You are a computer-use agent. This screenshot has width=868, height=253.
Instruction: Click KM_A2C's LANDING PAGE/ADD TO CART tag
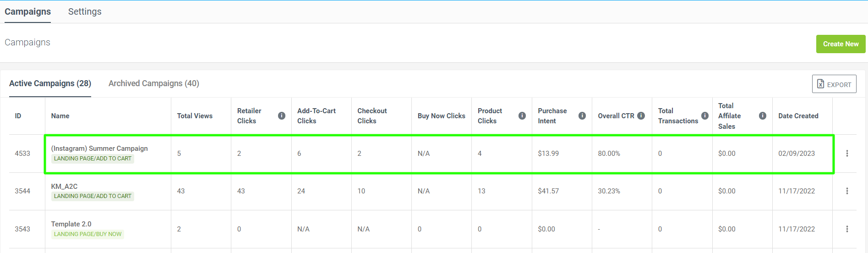coord(93,196)
